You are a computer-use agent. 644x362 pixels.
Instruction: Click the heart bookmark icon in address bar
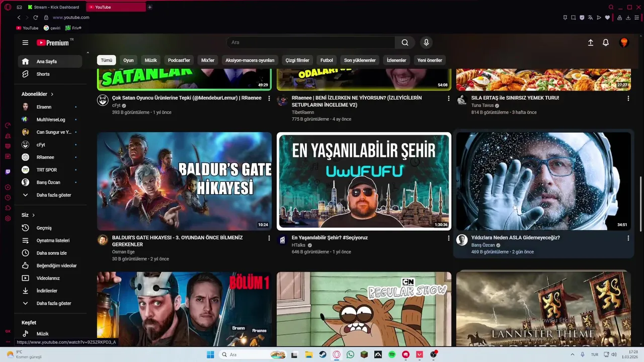pos(607,18)
